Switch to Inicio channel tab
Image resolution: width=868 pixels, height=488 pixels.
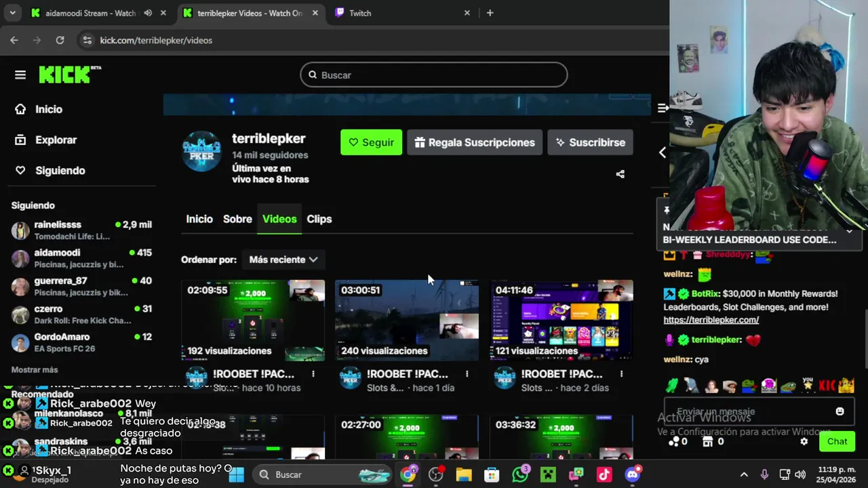click(x=199, y=219)
